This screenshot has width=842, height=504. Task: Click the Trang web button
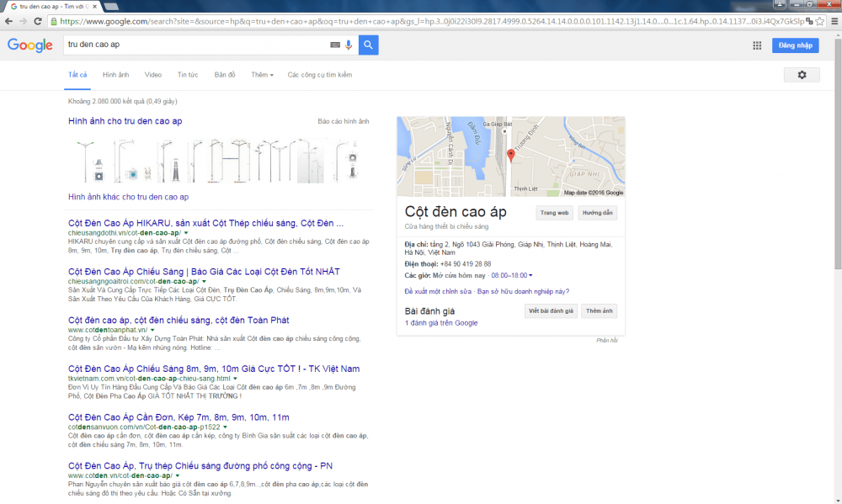554,213
